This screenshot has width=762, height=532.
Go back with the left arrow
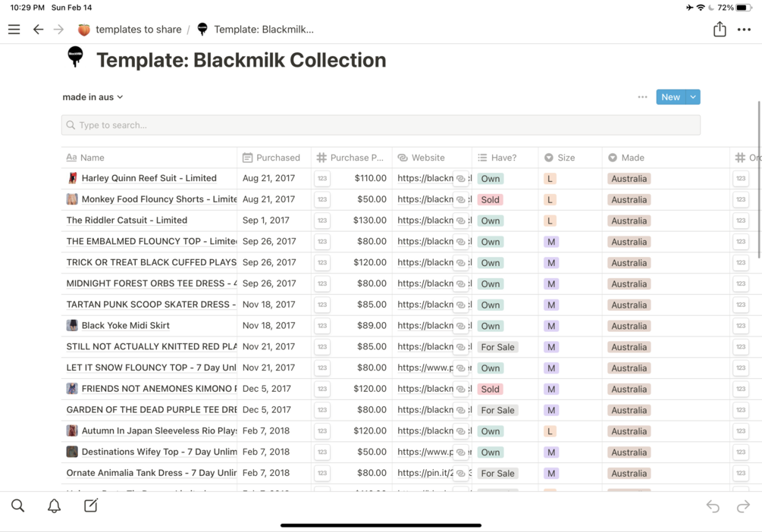click(38, 30)
